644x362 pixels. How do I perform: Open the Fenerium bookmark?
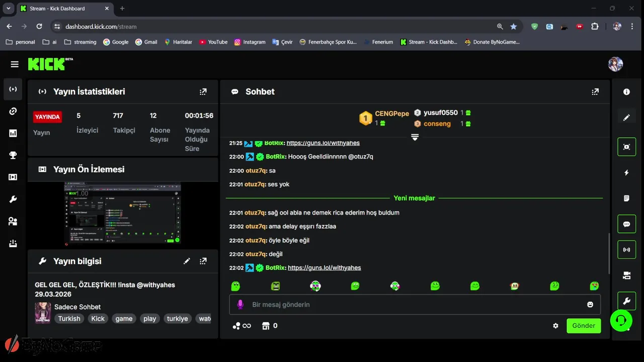378,42
